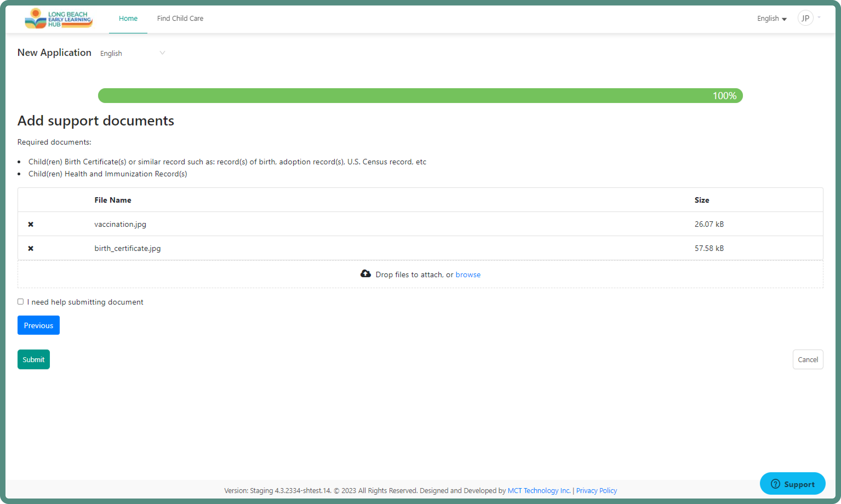This screenshot has height=504, width=841.
Task: Open the JP user avatar
Action: coord(805,18)
